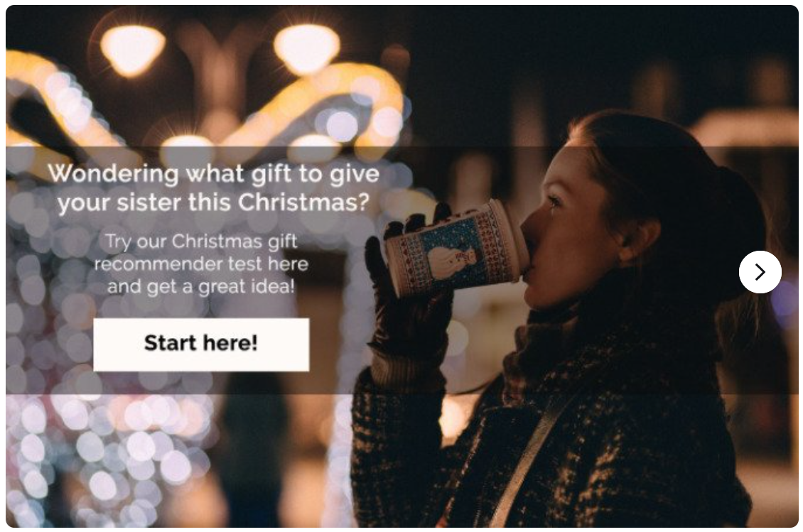The image size is (803, 532).
Task: Click the 'Try our Christmas gift' text
Action: pyautogui.click(x=201, y=241)
